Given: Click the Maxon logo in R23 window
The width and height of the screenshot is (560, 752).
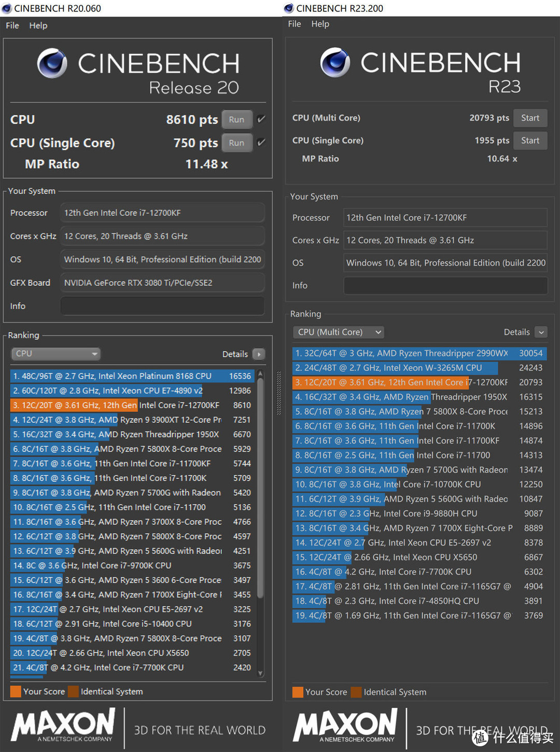Looking at the screenshot, I should click(345, 726).
